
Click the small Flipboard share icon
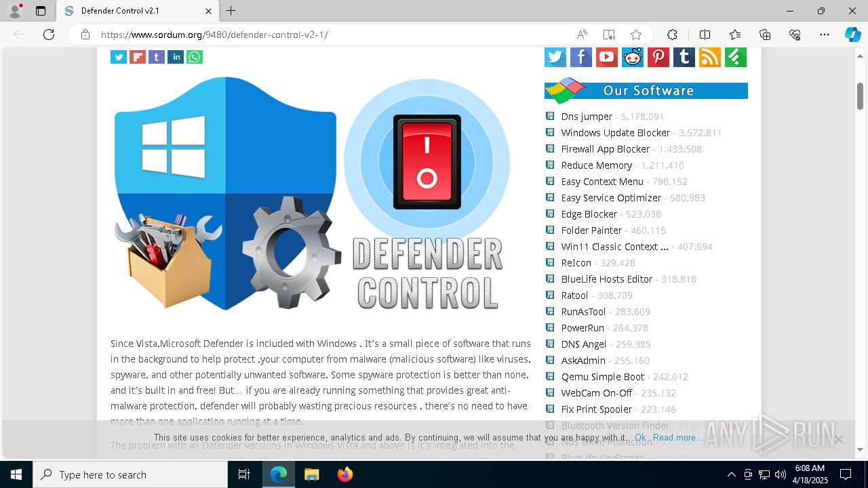coord(138,57)
